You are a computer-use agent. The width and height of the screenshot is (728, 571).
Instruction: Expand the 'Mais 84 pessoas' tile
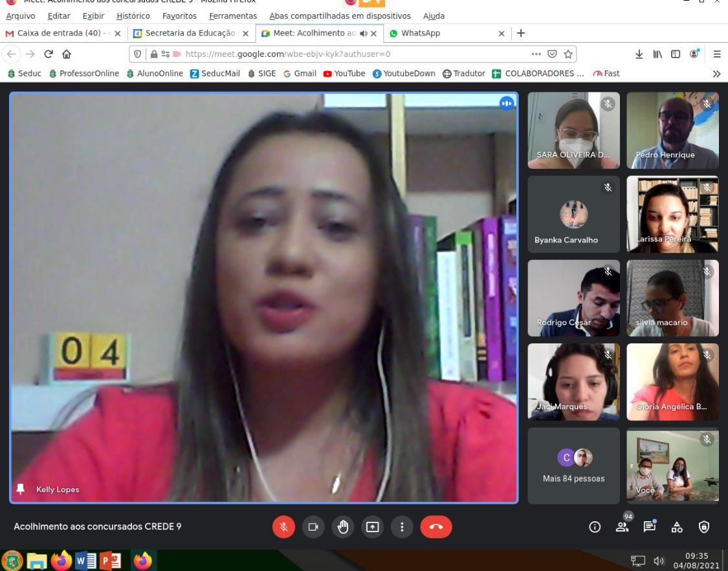pos(573,466)
